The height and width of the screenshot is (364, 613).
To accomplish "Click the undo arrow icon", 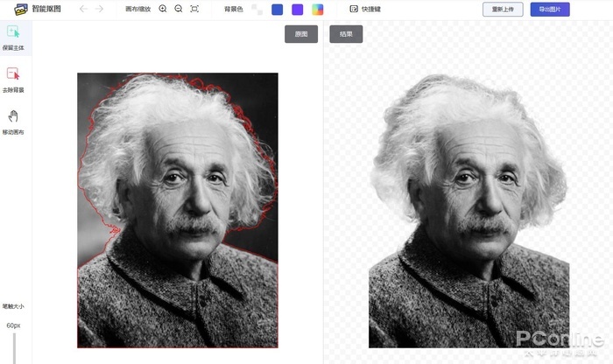I will (x=83, y=10).
